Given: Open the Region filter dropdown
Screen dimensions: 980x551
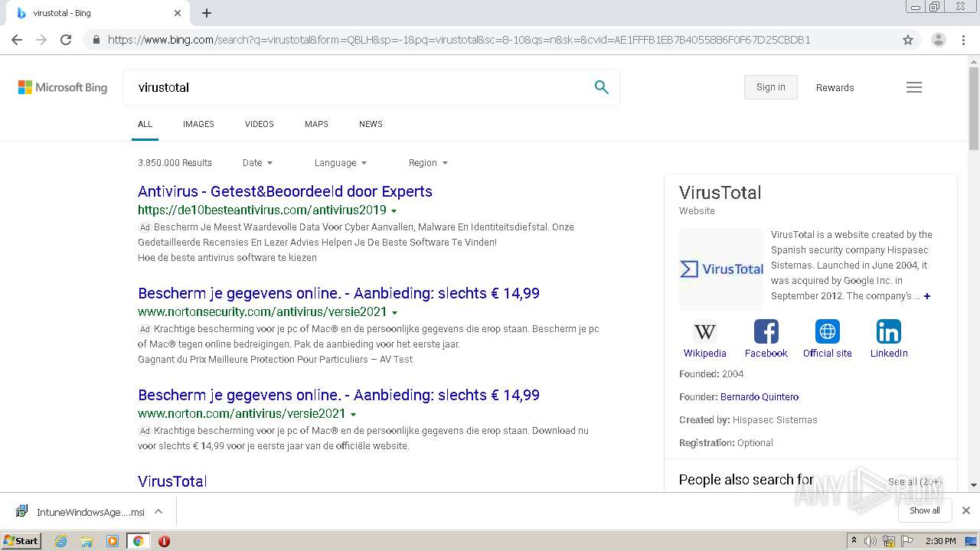Looking at the screenshot, I should (428, 163).
